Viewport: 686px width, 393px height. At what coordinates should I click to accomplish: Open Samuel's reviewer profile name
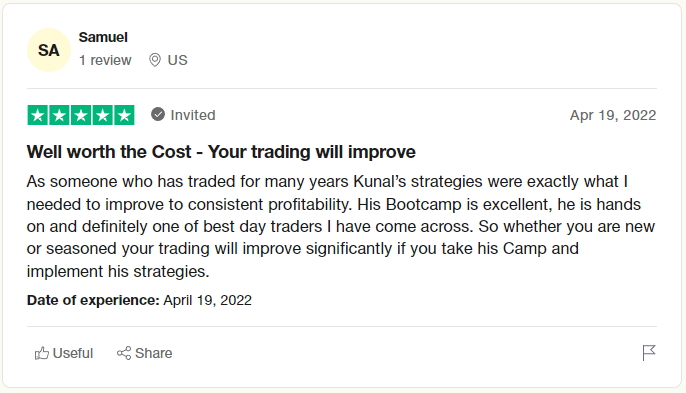click(x=103, y=37)
